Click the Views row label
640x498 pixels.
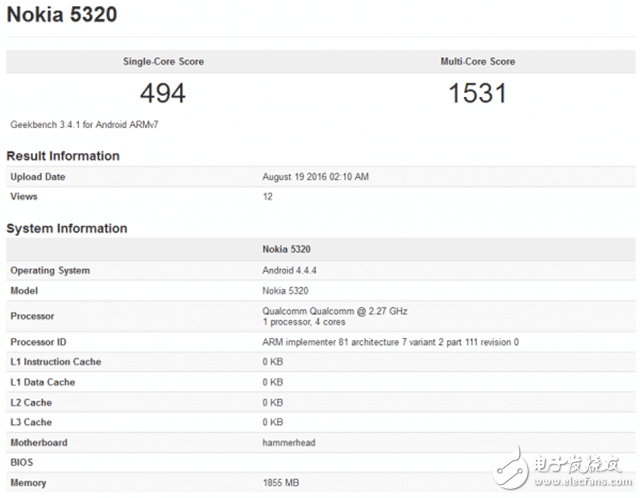pos(24,197)
